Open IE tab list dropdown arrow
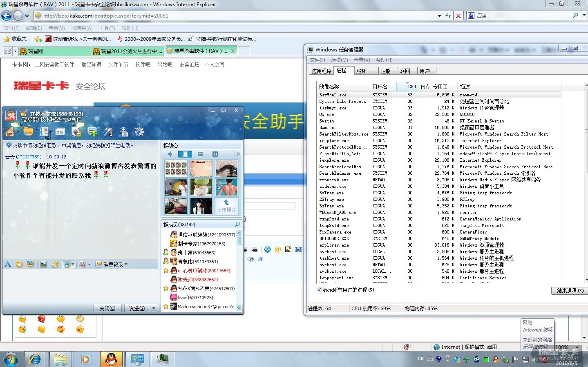588x367 pixels. (15, 51)
